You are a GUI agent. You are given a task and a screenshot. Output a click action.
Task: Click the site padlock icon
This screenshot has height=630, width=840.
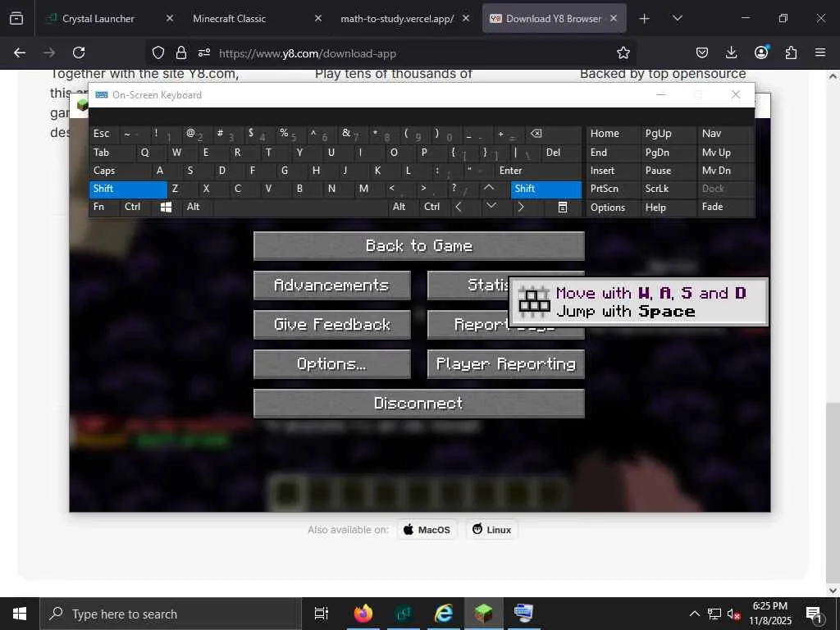[x=181, y=52]
